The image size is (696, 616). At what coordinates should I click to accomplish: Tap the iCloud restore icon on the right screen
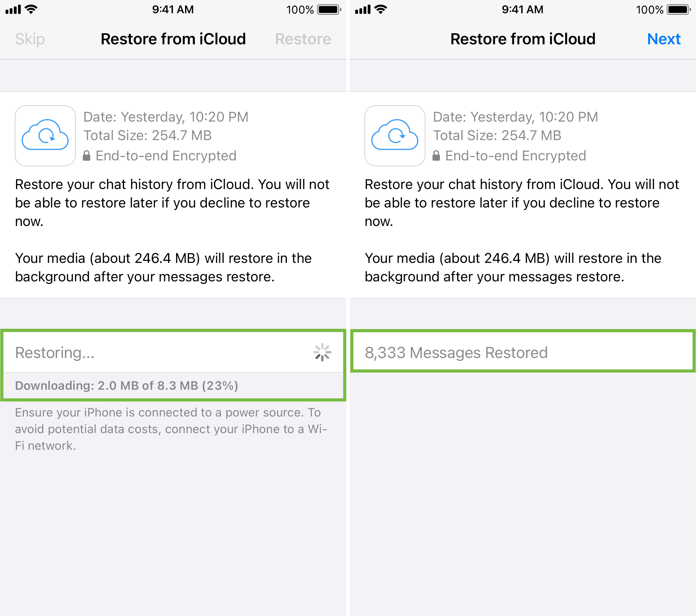tap(395, 135)
